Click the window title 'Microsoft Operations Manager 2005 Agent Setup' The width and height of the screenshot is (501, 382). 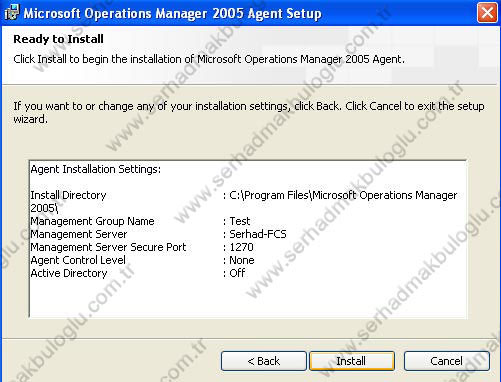point(172,13)
